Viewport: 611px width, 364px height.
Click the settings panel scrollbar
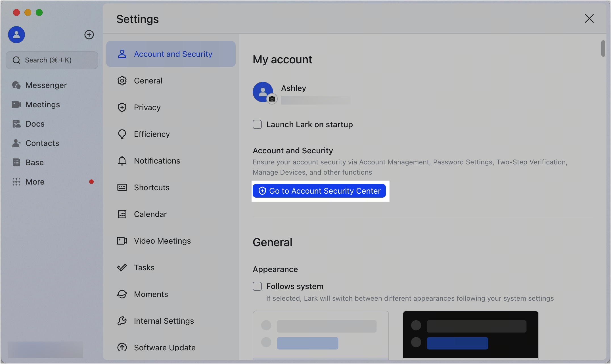tap(603, 49)
